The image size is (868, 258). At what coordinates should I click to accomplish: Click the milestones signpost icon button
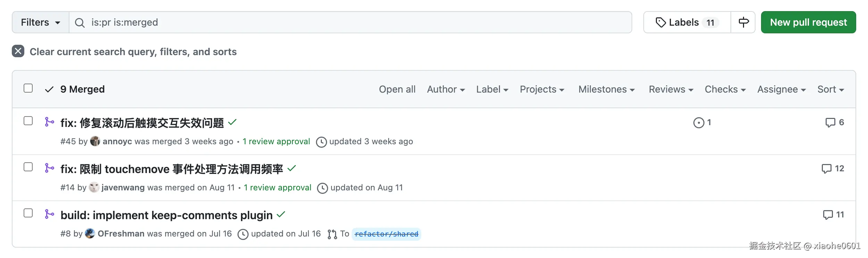coord(743,22)
